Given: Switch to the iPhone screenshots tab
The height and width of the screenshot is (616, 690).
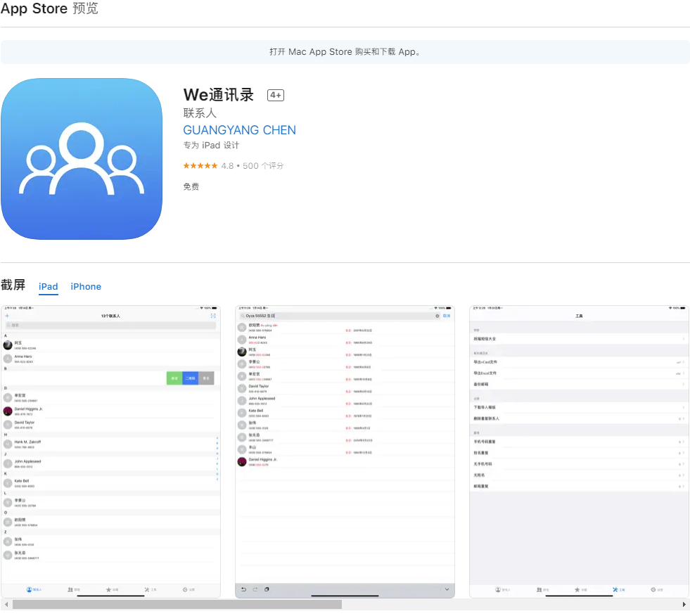Looking at the screenshot, I should (x=86, y=287).
